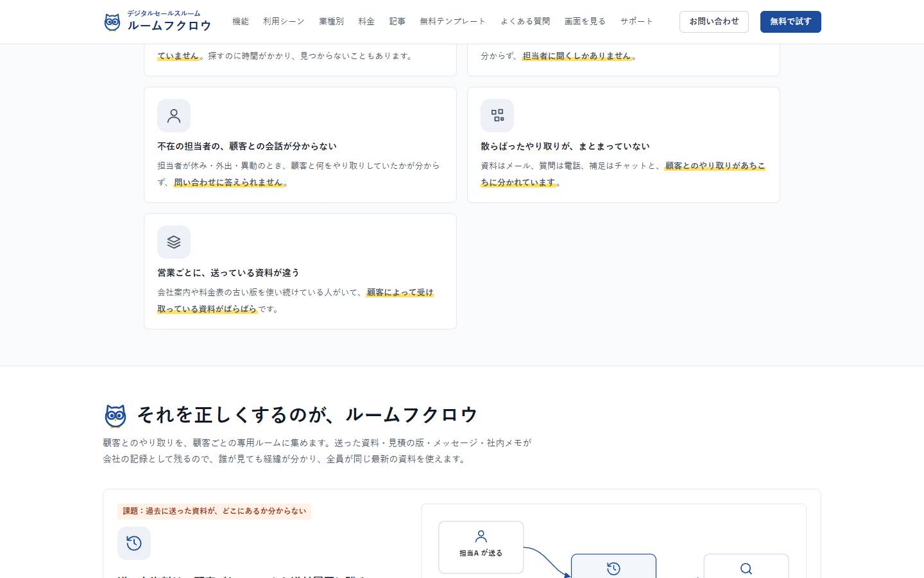Click the person icon in 担当A が送る box

481,536
